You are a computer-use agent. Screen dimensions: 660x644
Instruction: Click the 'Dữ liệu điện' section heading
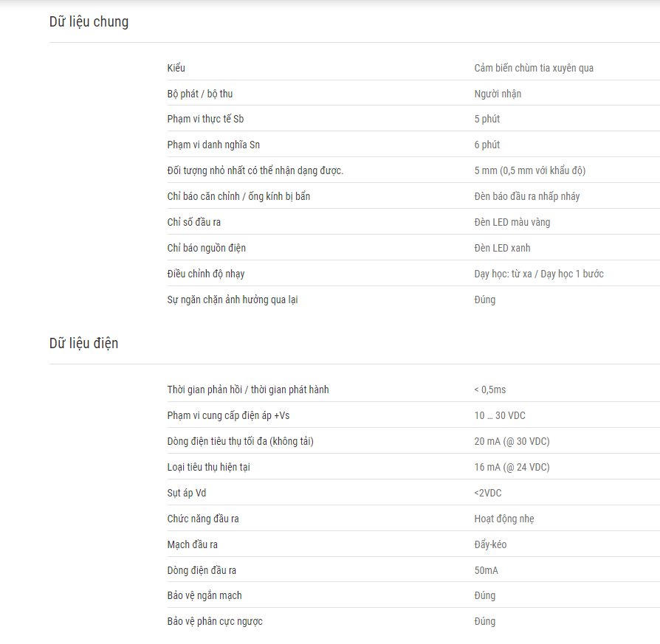pos(83,343)
